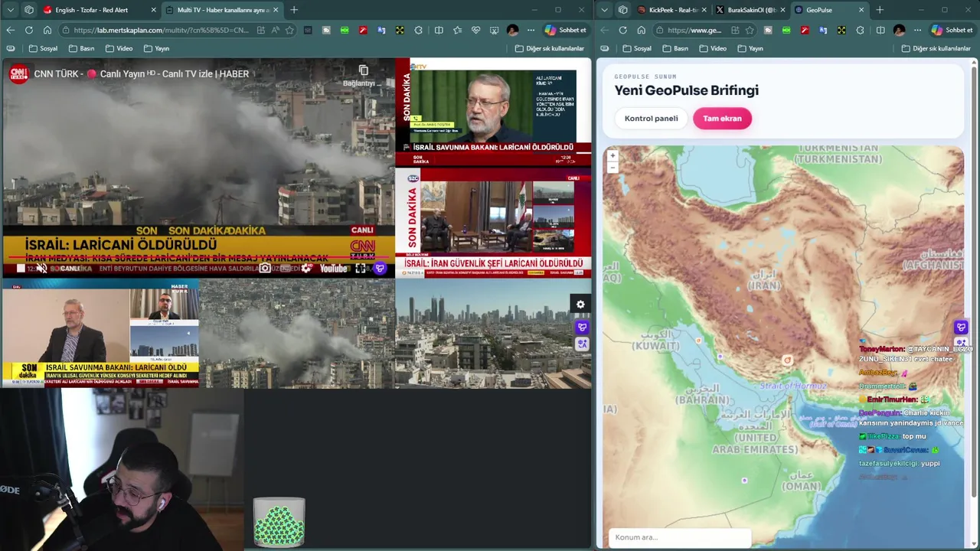Open the split screen icon in left browser
The height and width of the screenshot is (551, 980).
pyautogui.click(x=439, y=30)
